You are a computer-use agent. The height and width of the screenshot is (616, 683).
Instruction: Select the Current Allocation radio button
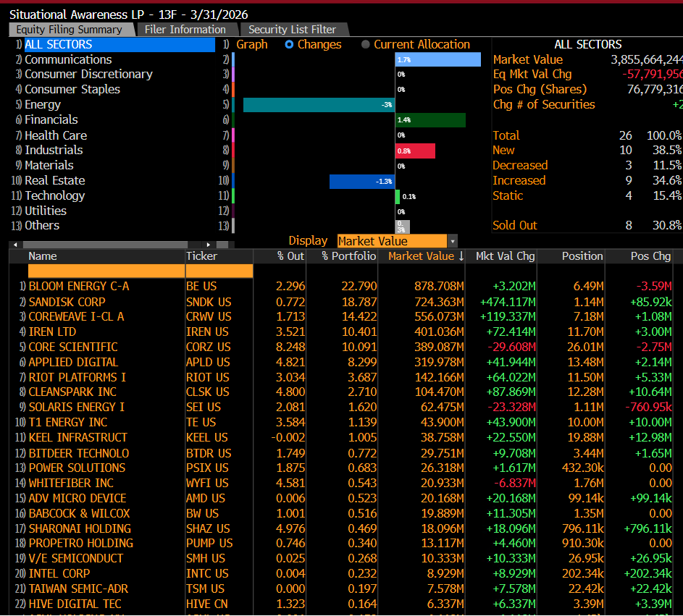pyautogui.click(x=366, y=44)
